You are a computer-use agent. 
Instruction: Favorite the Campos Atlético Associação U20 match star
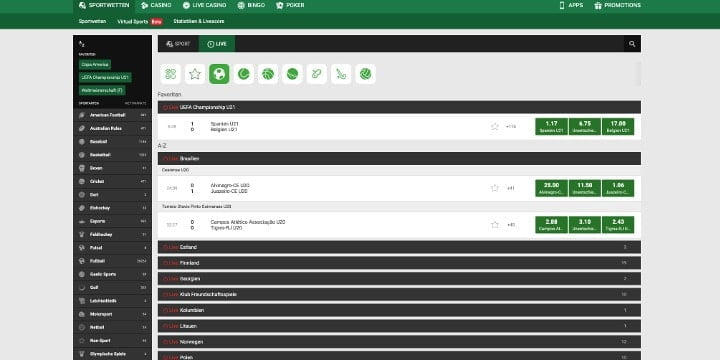[495, 225]
